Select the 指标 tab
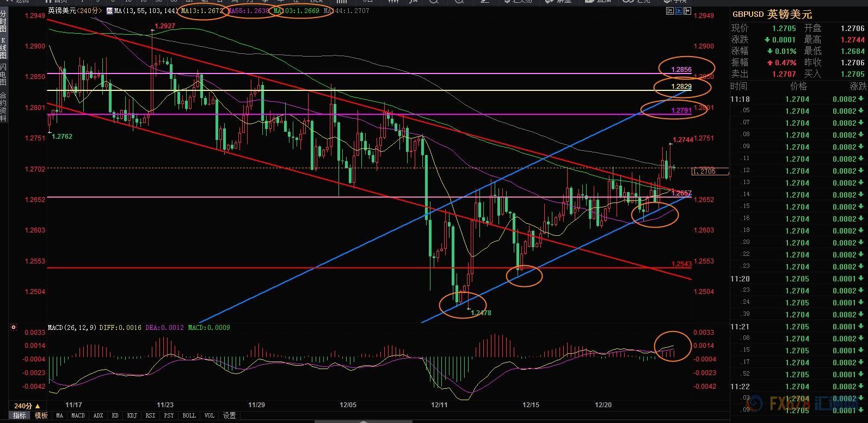This screenshot has height=423, width=868. click(19, 415)
